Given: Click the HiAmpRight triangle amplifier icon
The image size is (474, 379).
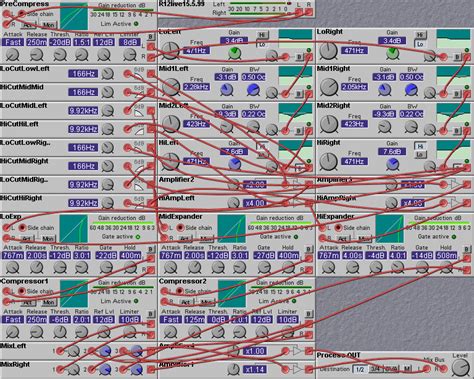Looking at the screenshot, I should (x=455, y=203).
